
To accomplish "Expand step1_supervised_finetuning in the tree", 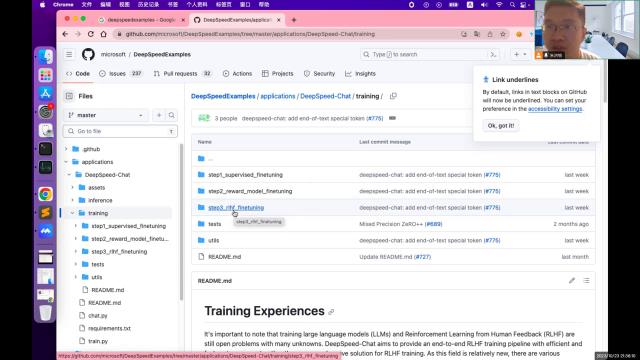I will 76,226.
